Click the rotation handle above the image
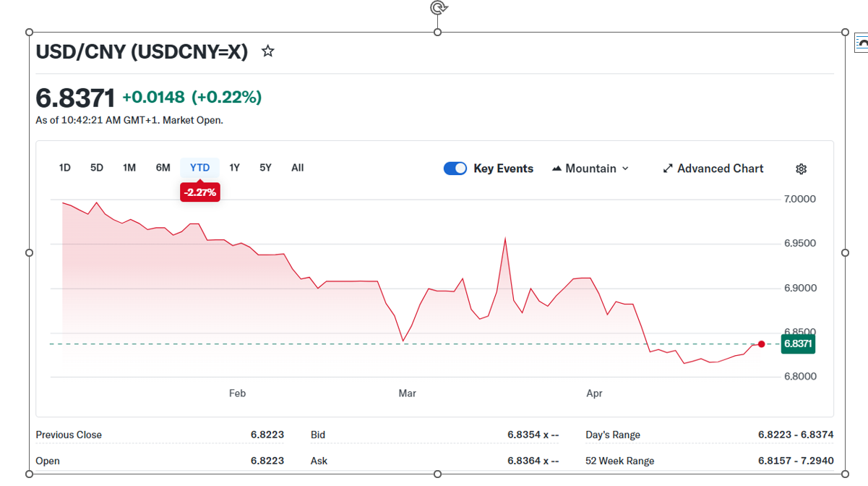Viewport: 868px width, 486px height. point(437,8)
